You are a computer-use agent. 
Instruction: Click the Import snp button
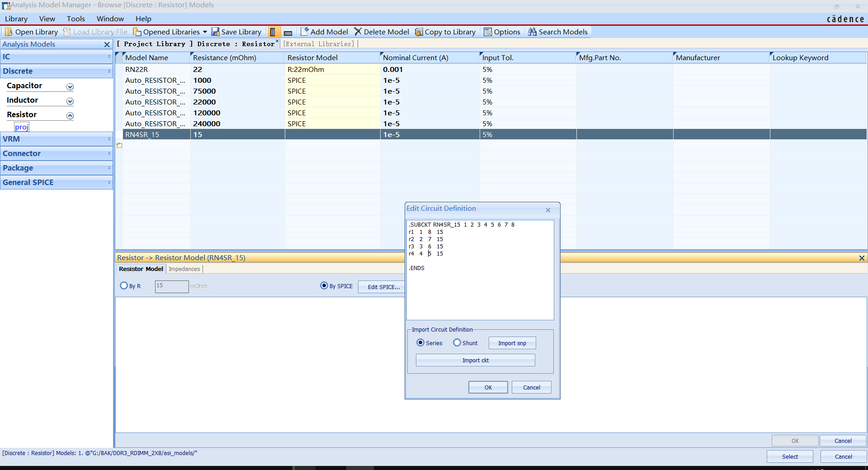point(512,343)
